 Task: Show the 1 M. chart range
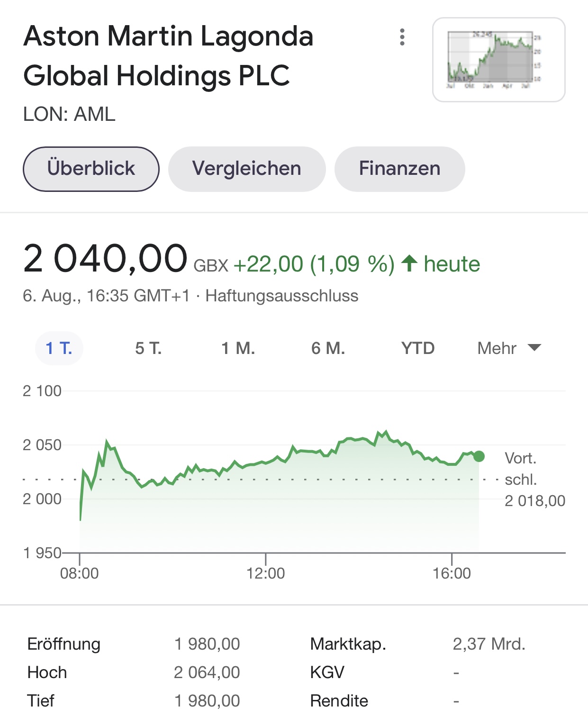click(238, 348)
